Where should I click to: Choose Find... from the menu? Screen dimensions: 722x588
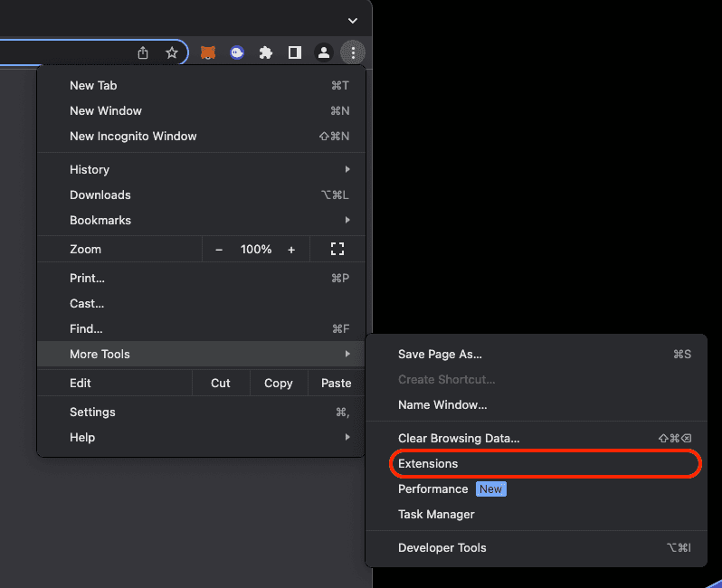tap(201, 328)
